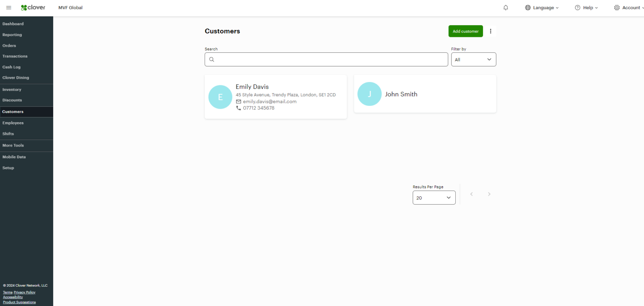Open the Privacy Policy link
The height and width of the screenshot is (306, 644).
pos(24,292)
